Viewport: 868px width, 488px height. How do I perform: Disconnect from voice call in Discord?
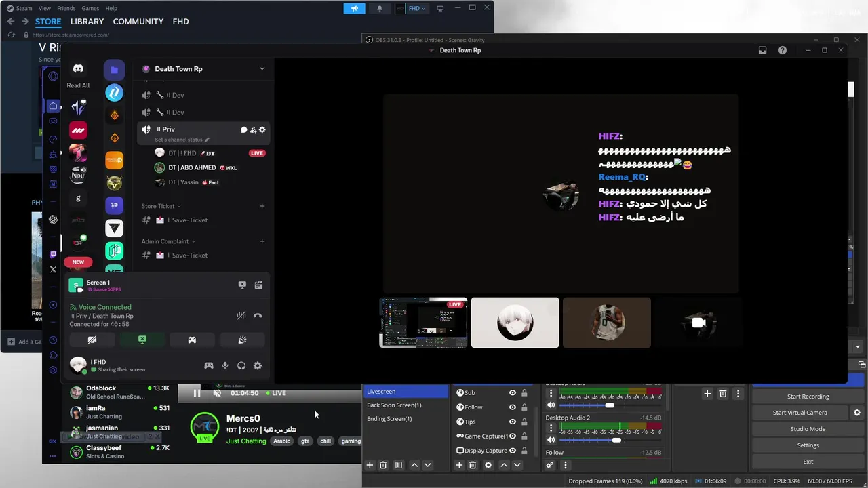258,315
